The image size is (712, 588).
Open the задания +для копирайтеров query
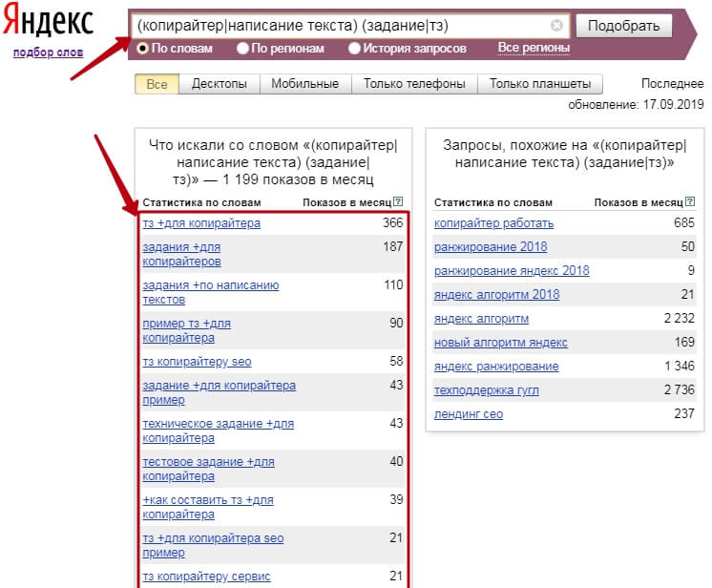tap(182, 254)
